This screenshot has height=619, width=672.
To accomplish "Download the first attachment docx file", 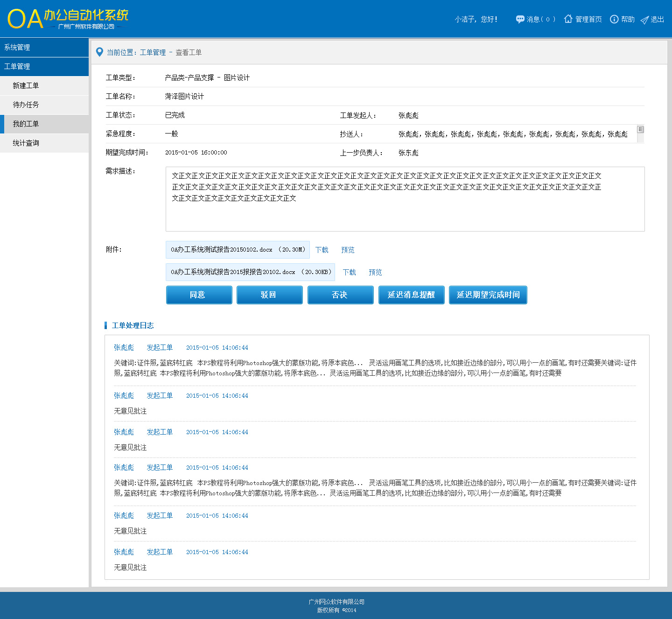I will pyautogui.click(x=322, y=250).
